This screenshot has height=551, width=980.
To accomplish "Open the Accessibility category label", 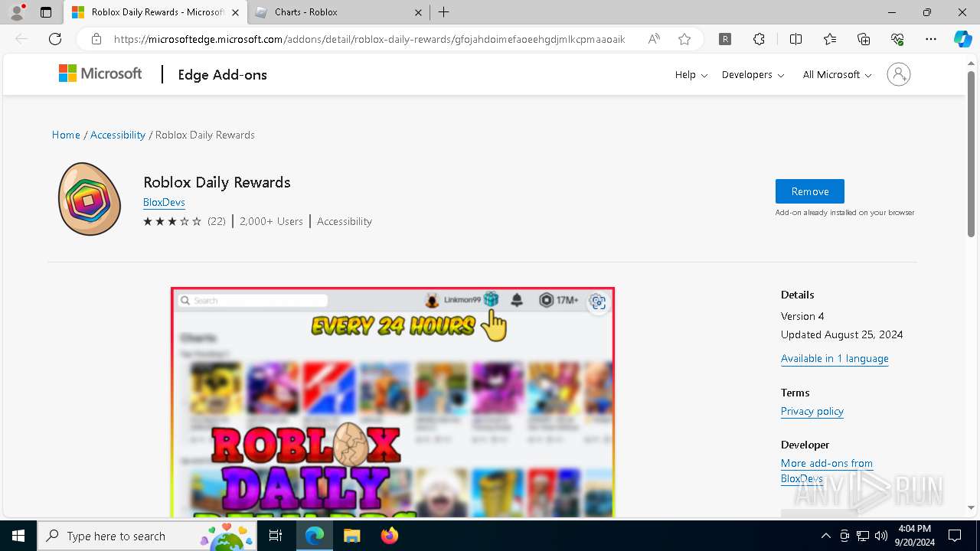I will click(x=345, y=221).
